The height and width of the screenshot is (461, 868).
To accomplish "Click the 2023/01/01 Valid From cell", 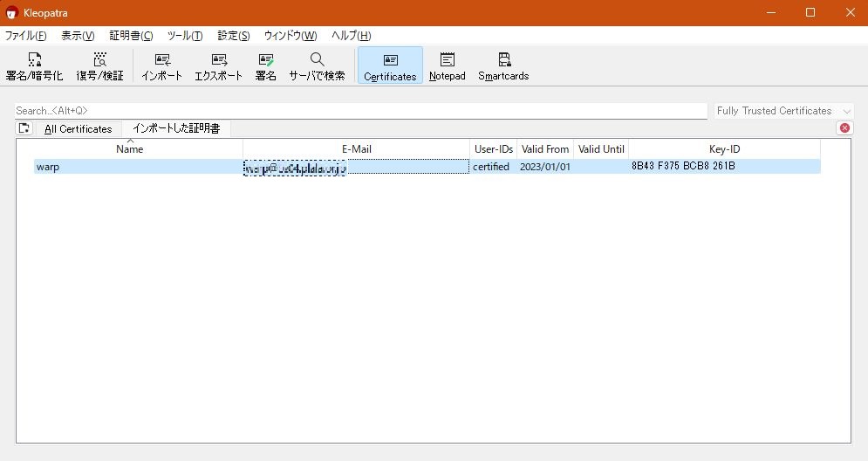I will tap(545, 167).
